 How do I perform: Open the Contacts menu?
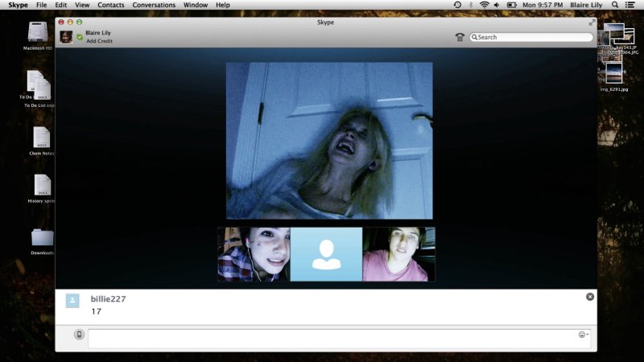coord(110,5)
